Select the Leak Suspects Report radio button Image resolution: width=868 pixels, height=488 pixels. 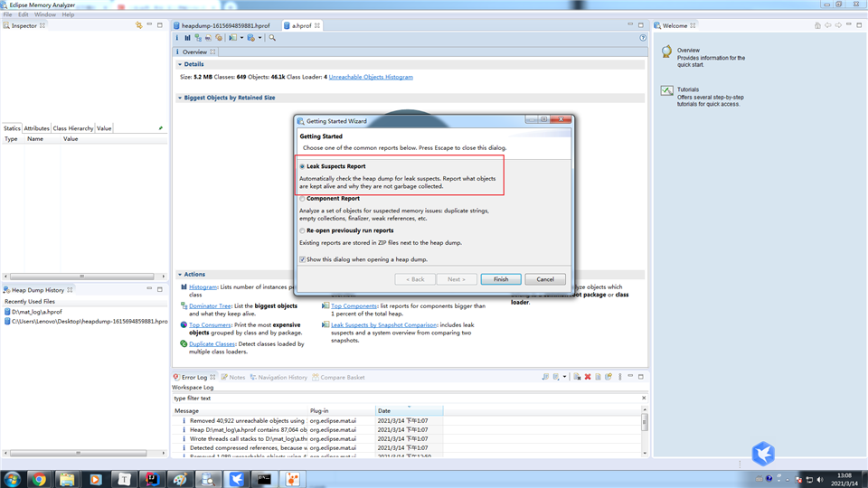coord(302,166)
